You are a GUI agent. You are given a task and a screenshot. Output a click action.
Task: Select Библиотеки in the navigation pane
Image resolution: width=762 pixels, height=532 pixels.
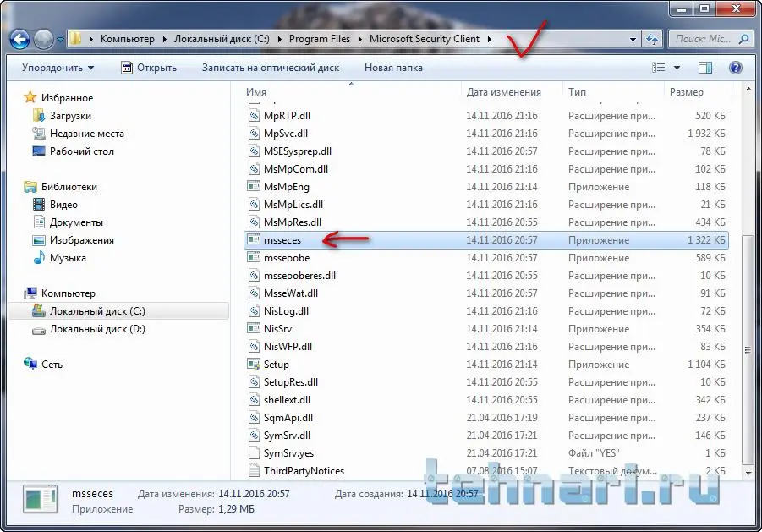click(69, 187)
